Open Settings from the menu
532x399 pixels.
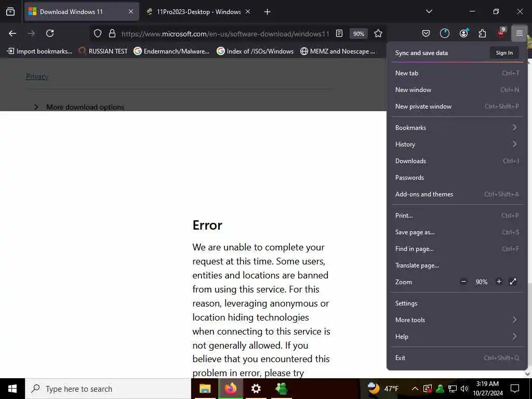[x=457, y=303]
